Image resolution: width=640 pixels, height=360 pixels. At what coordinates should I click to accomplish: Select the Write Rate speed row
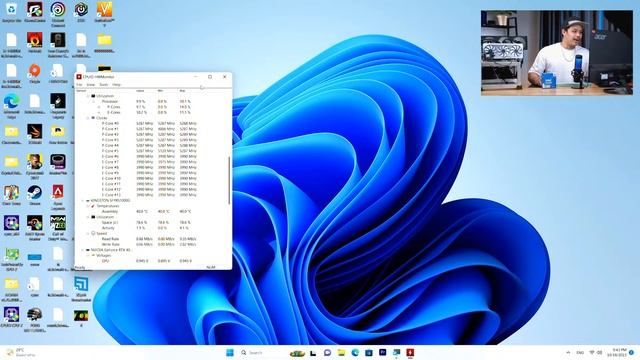pos(149,244)
